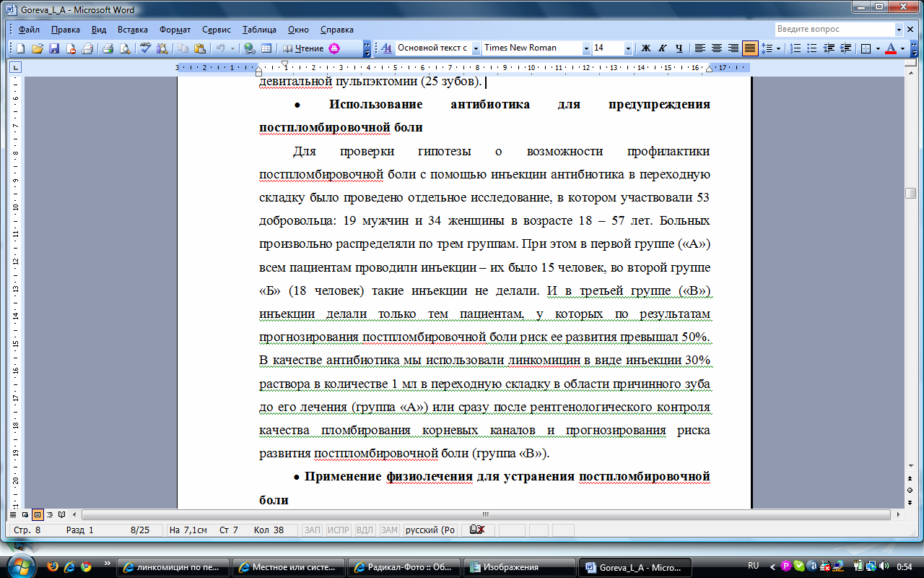
Task: Click the Save document icon
Action: point(53,48)
